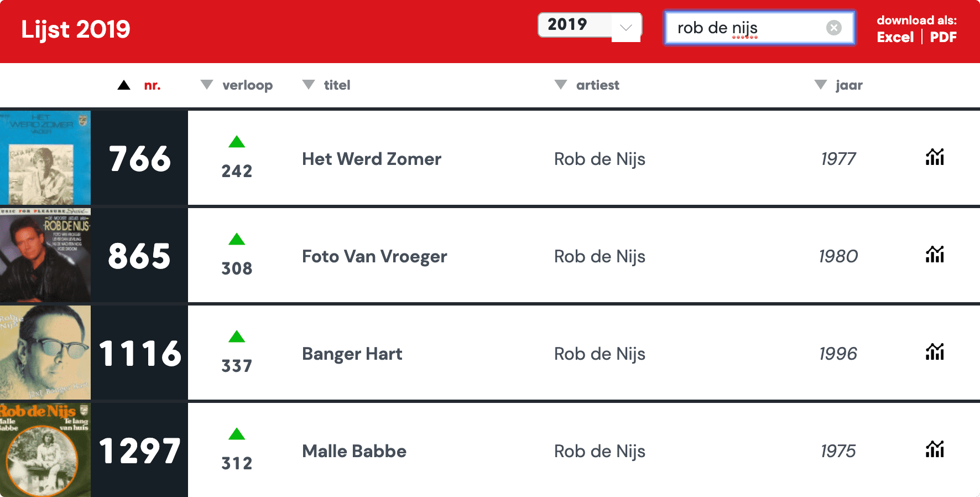Open chart icon for Het Werd Zomer

[x=935, y=158]
